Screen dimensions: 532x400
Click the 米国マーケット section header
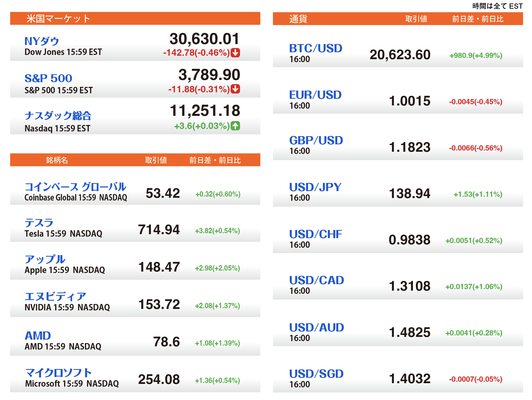coord(58,19)
